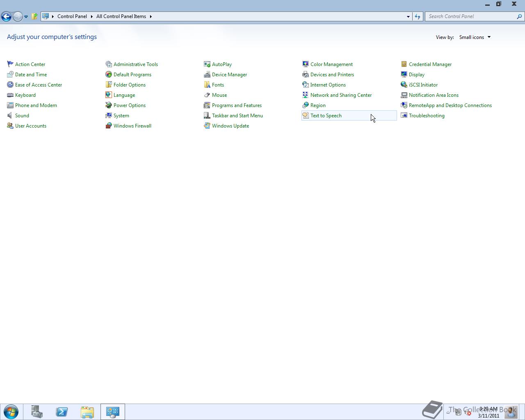The height and width of the screenshot is (420, 525).
Task: Select the Control Panel breadcrumb
Action: click(x=72, y=16)
